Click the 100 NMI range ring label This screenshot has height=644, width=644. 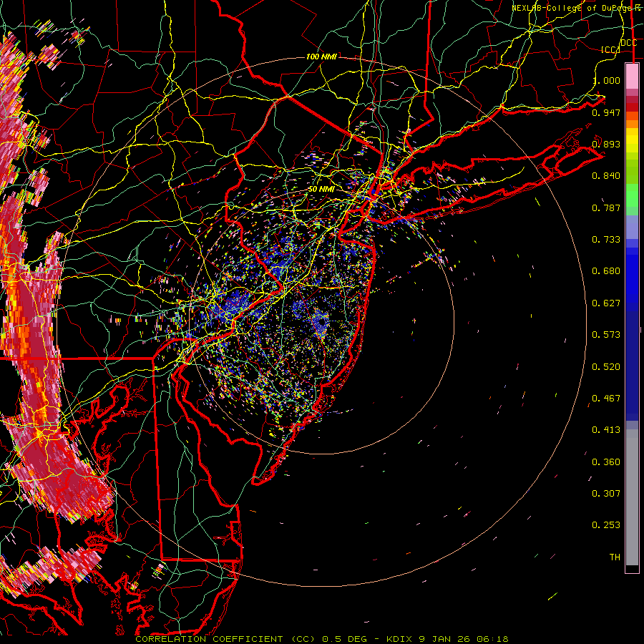[x=321, y=57]
